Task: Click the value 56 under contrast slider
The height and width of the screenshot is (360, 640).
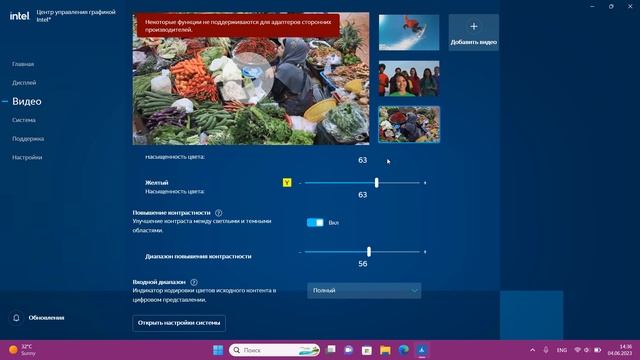Action: pyautogui.click(x=362, y=264)
